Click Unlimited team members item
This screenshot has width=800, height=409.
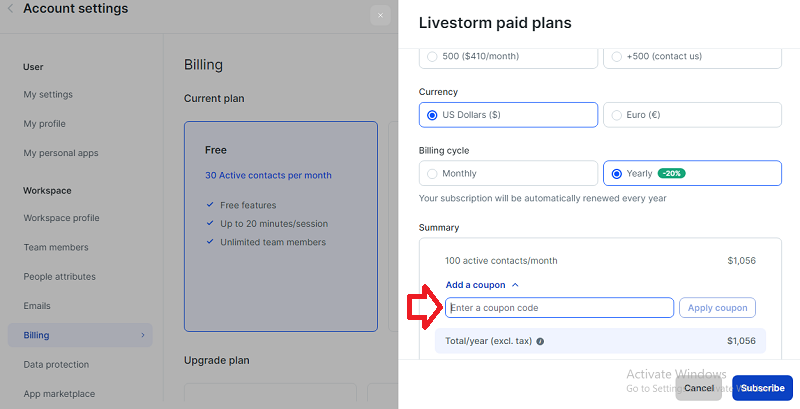pyautogui.click(x=273, y=242)
